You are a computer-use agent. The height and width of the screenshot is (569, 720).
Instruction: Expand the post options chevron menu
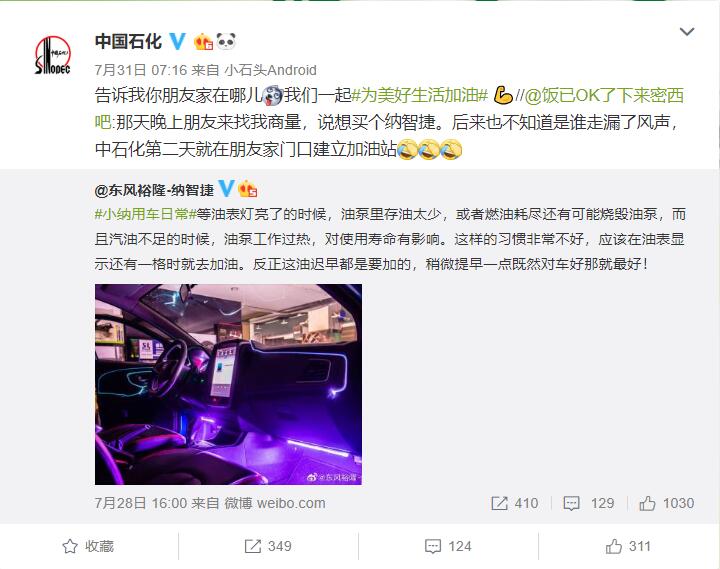pyautogui.click(x=686, y=32)
